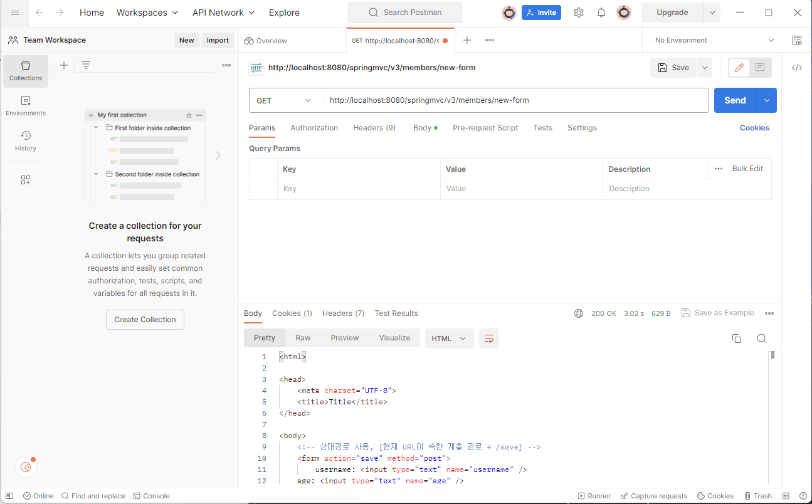Image resolution: width=812 pixels, height=504 pixels.
Task: Open Postbot assistant icon
Action: point(26,467)
